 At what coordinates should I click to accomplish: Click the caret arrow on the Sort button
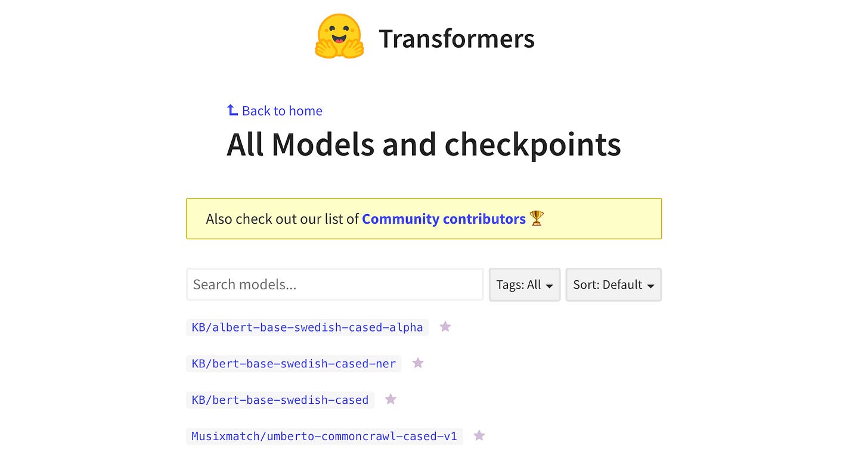pyautogui.click(x=651, y=286)
